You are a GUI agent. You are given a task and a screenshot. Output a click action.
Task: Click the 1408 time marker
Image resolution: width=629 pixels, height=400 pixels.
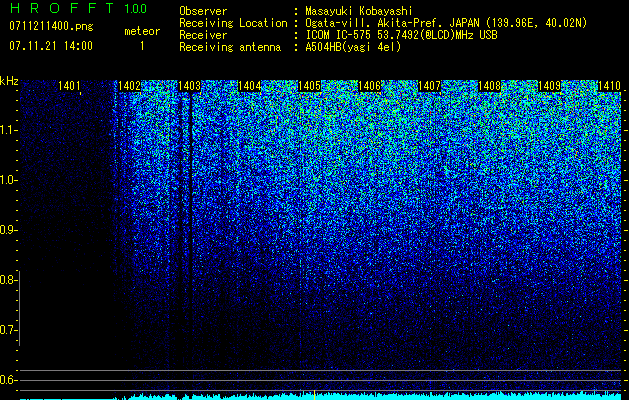pos(489,86)
